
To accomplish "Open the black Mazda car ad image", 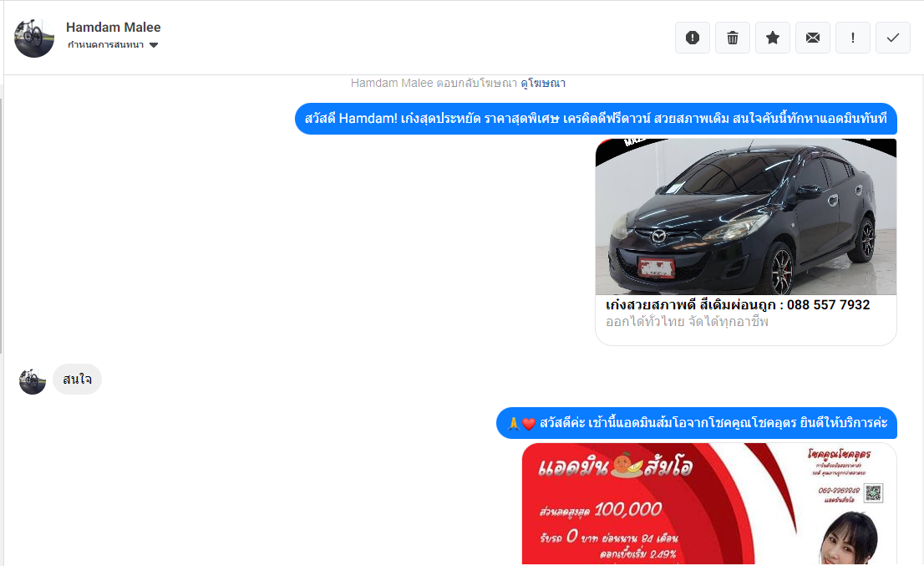I will 745,217.
